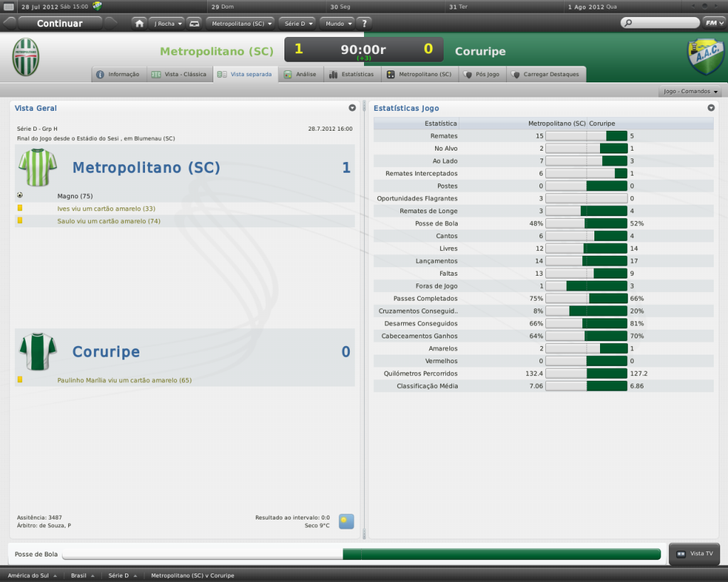Open the FM menu button at top right

point(713,23)
